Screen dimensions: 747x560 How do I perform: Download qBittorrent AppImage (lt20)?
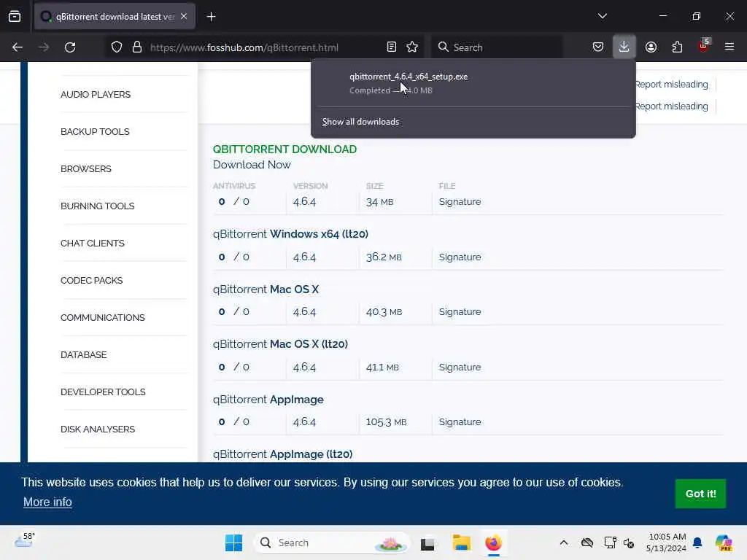point(282,454)
